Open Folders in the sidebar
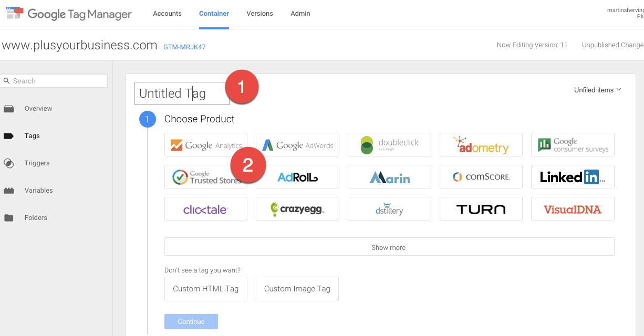 coord(36,218)
